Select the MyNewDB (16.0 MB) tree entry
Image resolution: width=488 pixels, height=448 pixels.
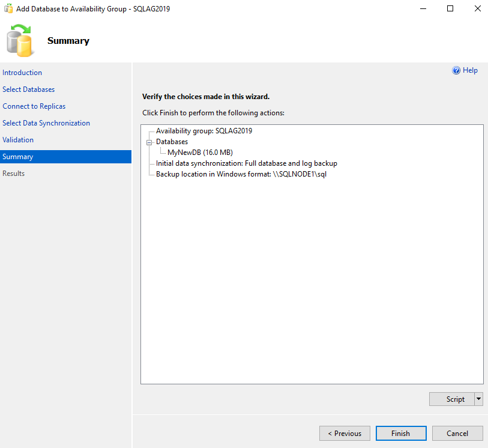tap(200, 153)
